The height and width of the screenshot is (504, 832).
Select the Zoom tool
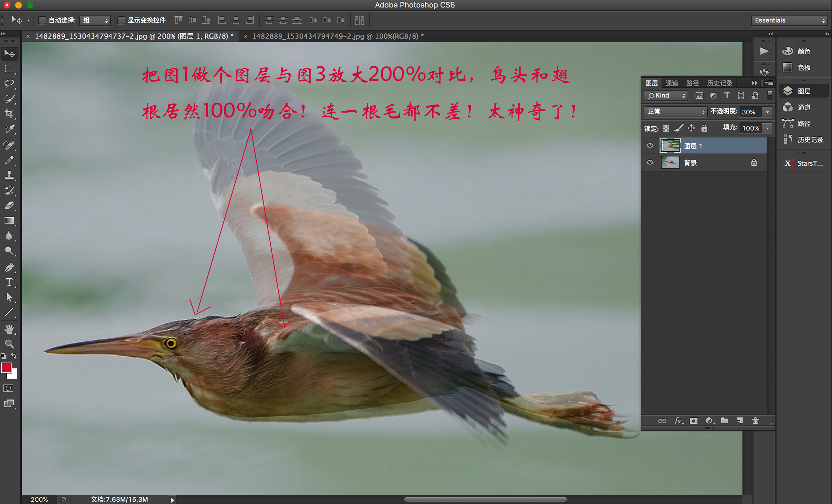pos(9,344)
